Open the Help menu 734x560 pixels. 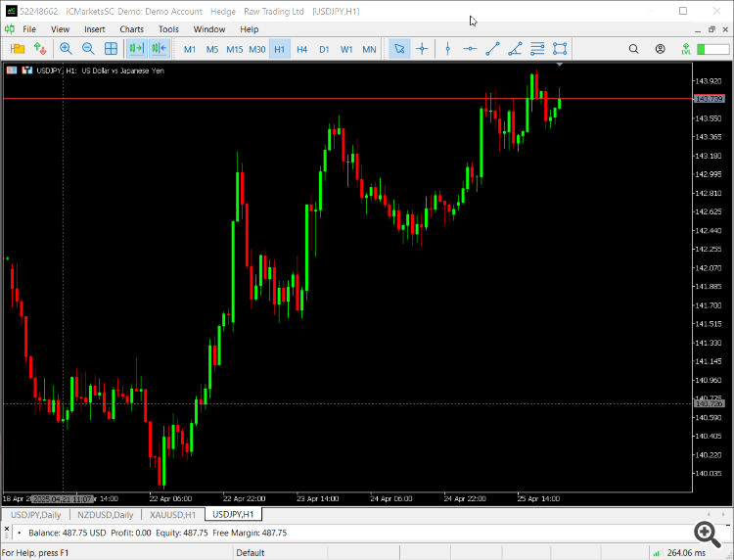pos(249,29)
